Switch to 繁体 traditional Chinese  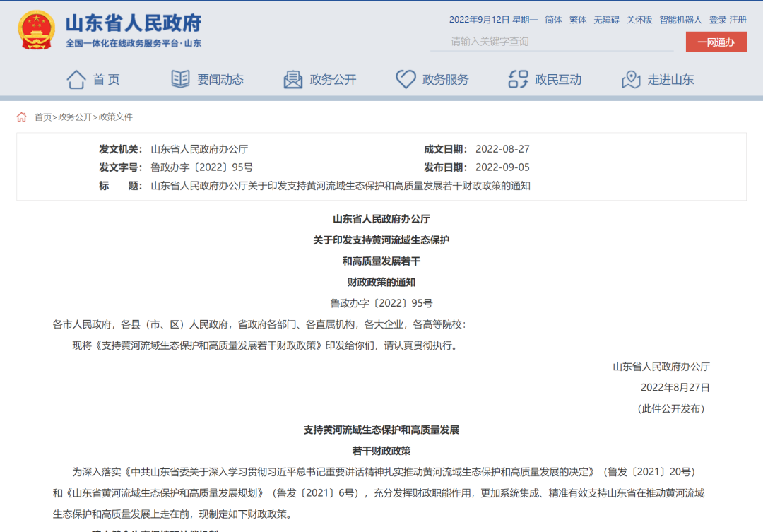pos(578,20)
